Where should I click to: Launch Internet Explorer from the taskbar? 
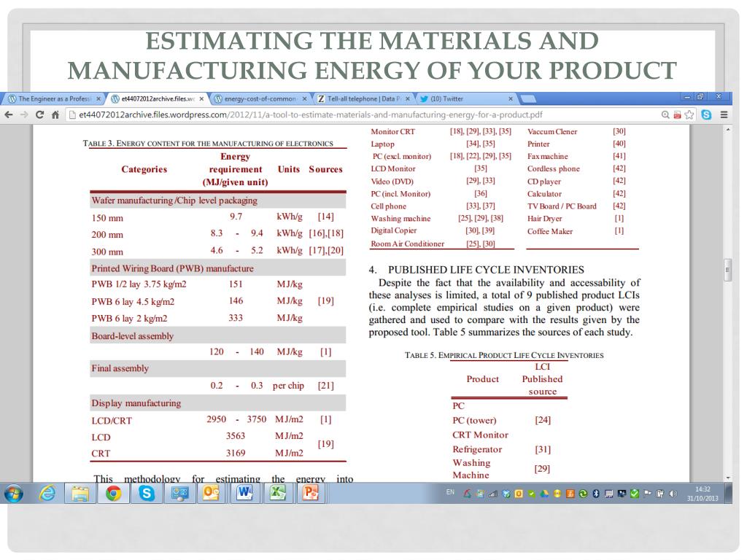pyautogui.click(x=47, y=494)
